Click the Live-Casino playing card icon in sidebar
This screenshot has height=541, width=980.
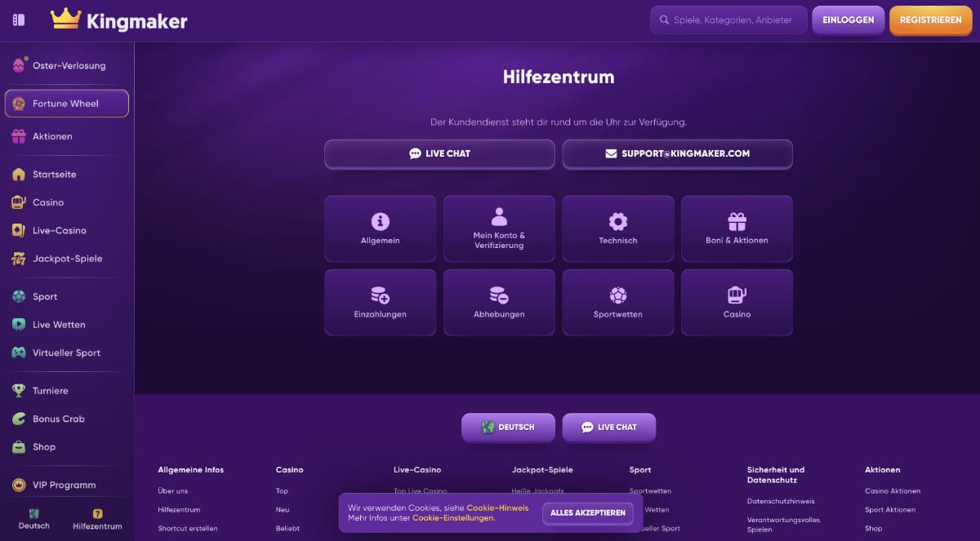pos(19,231)
